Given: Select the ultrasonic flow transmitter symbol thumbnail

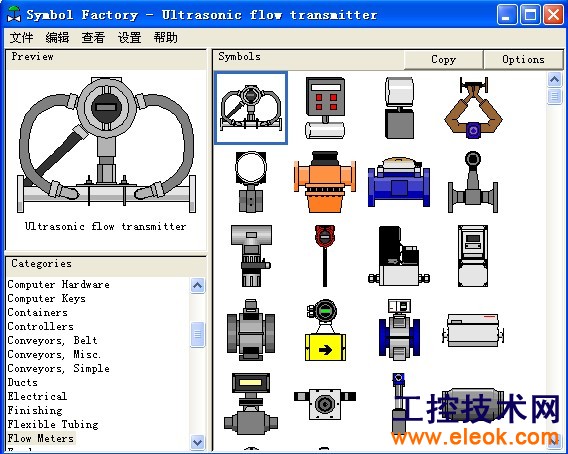Looking at the screenshot, I should click(x=251, y=108).
